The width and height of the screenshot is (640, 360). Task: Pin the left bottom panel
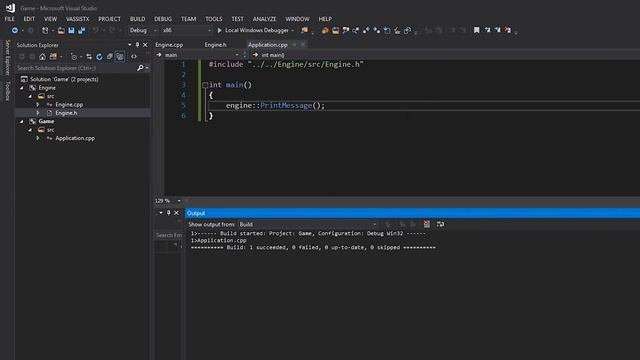click(169, 213)
